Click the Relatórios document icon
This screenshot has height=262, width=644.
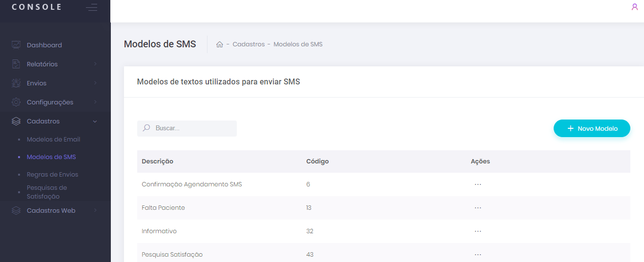(x=16, y=64)
